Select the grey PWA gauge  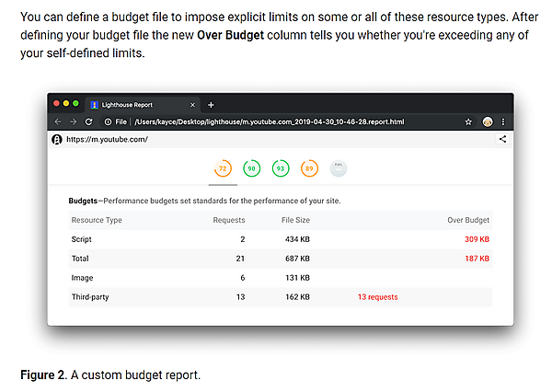pyautogui.click(x=339, y=168)
